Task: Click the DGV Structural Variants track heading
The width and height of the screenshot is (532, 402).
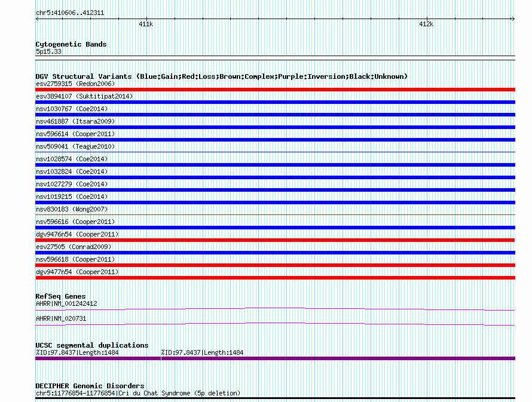Action: coord(222,76)
